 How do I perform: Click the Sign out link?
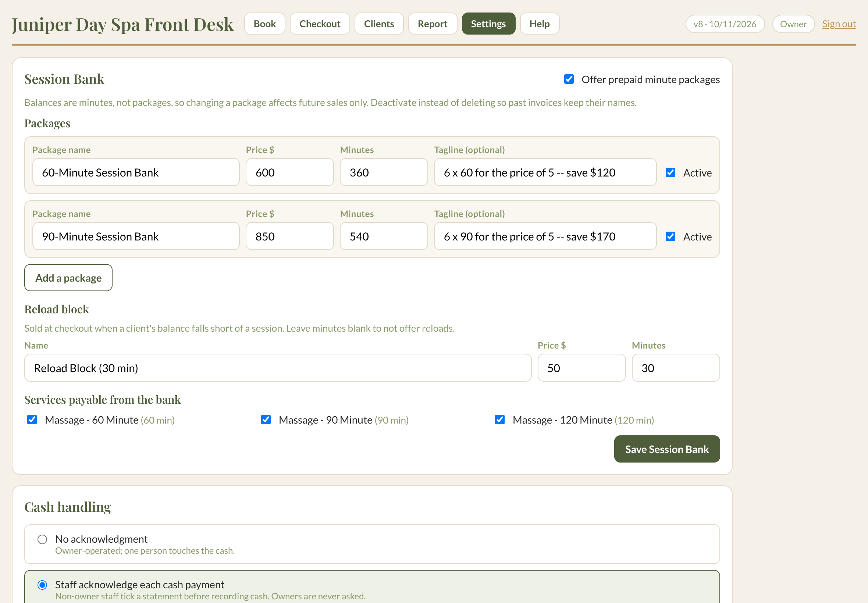839,24
